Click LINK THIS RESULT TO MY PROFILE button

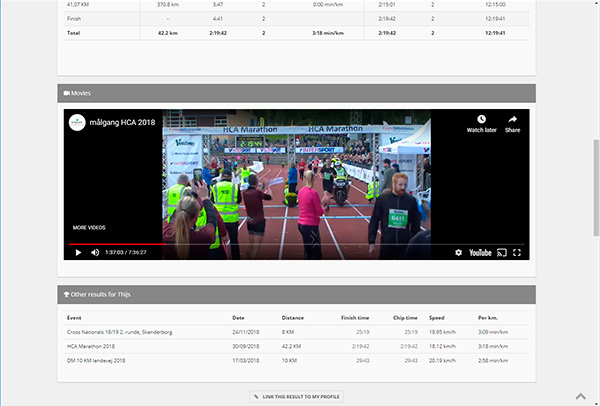click(x=297, y=397)
